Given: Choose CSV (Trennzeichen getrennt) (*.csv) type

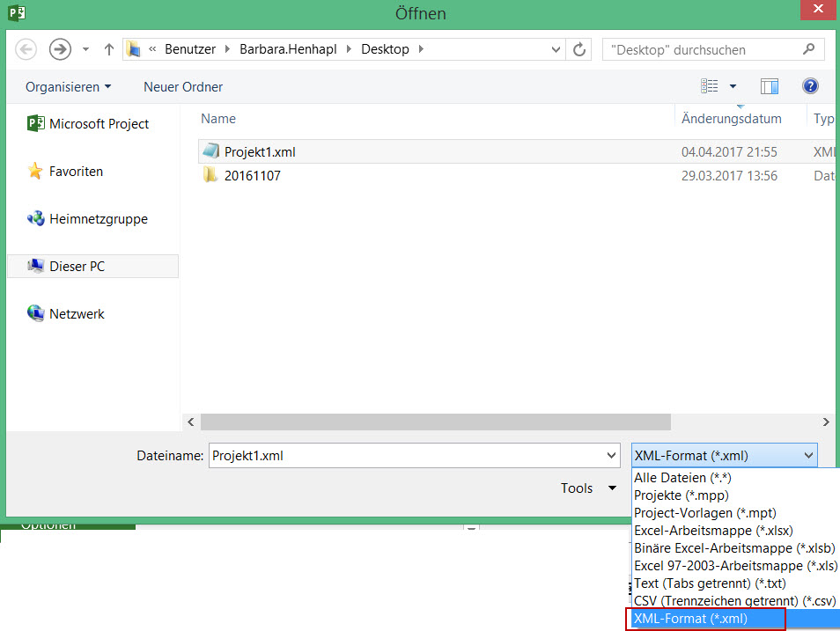Looking at the screenshot, I should (734, 601).
